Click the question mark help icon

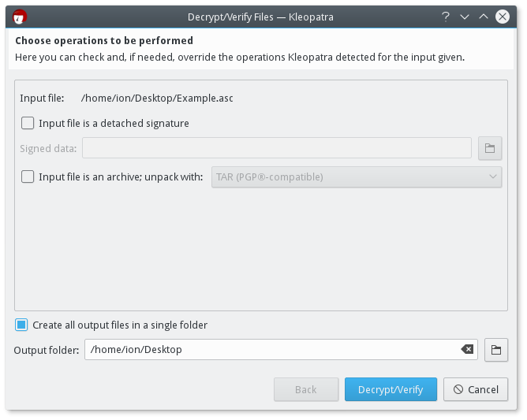pyautogui.click(x=445, y=17)
